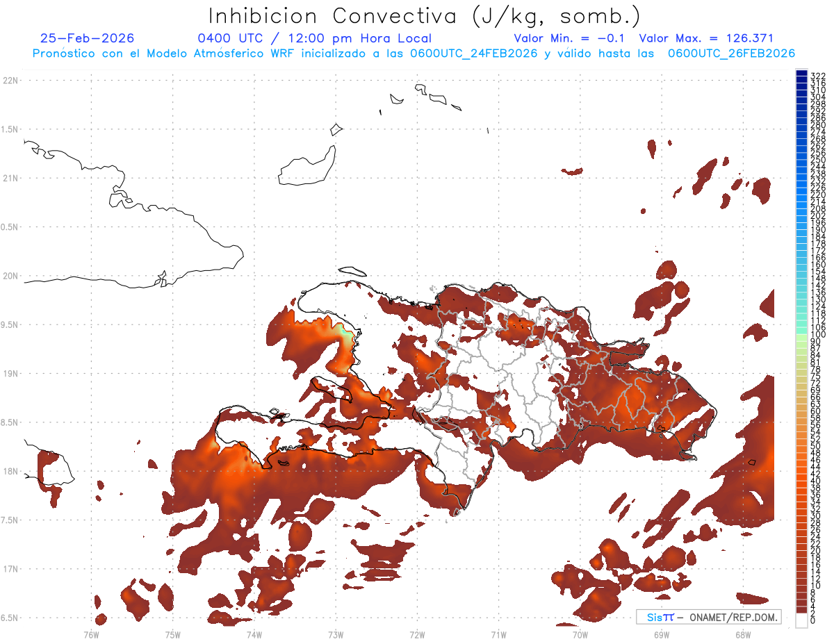834x644 pixels.
Task: Click the 'Valor Max. = 126.371' readout
Action: (705, 38)
